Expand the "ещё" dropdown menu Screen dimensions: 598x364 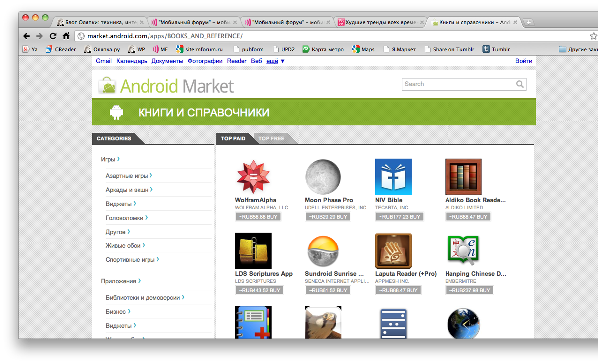pos(275,61)
